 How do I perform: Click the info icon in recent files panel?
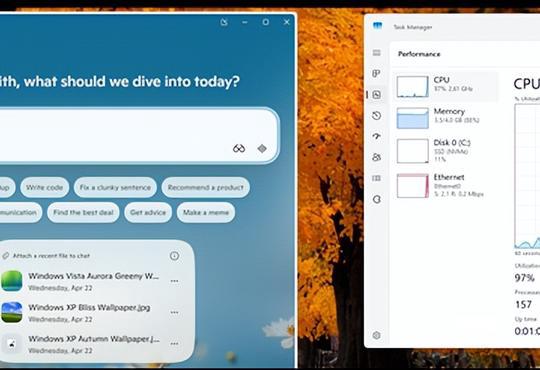175,256
